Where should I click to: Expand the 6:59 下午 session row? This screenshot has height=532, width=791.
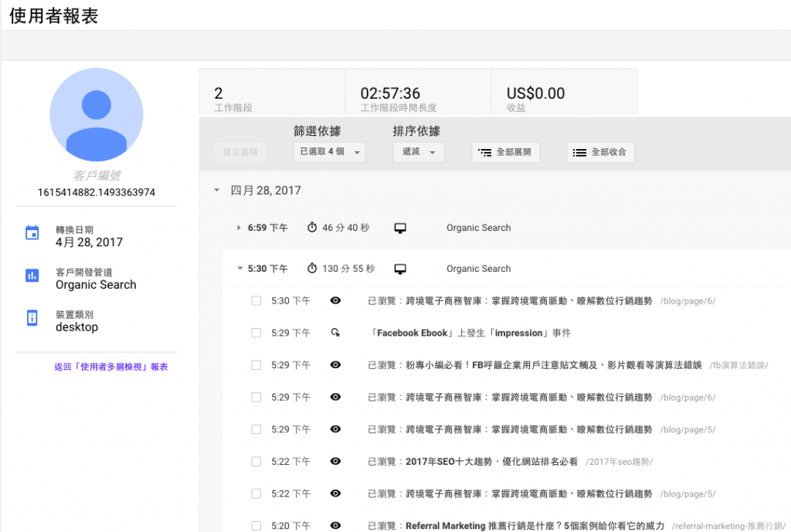tap(239, 228)
